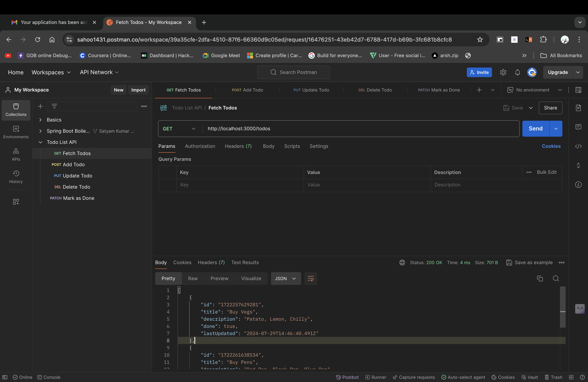Open the documentation icon in right sidebar
The height and width of the screenshot is (382, 588).
pos(578,108)
